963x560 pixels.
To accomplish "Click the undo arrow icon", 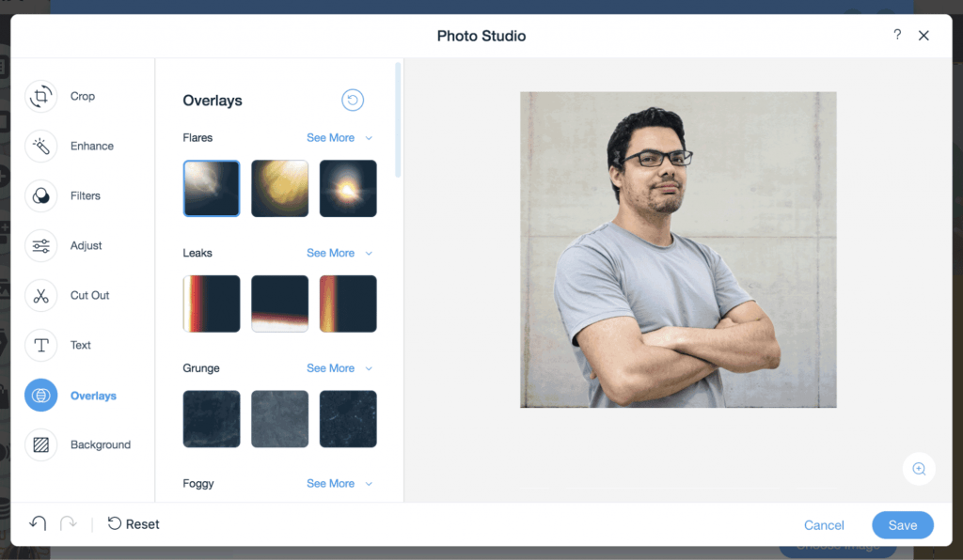I will [x=38, y=523].
